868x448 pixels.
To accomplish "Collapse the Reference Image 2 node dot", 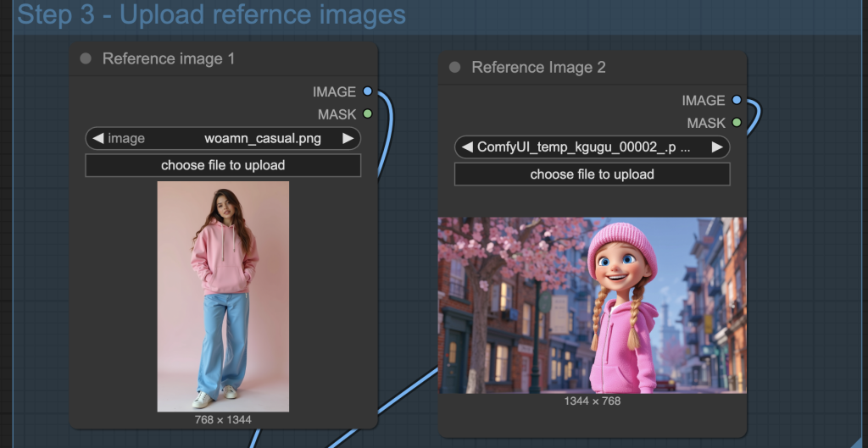I will pos(455,67).
